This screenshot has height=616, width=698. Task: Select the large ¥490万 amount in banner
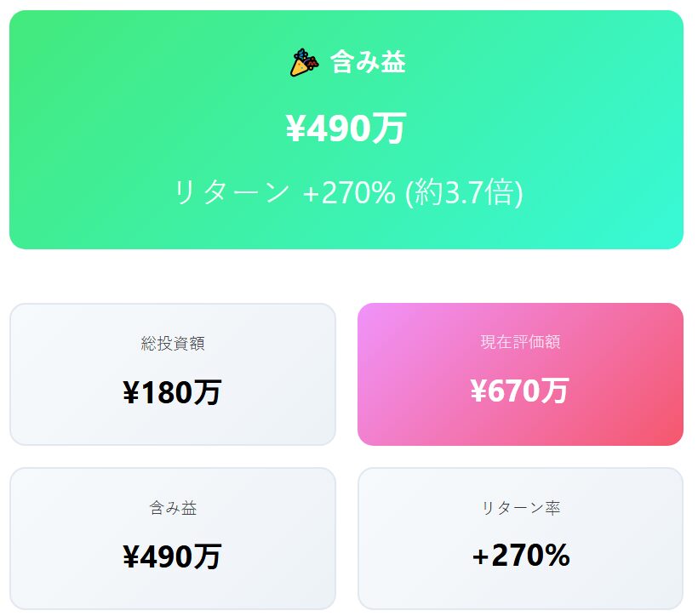point(346,128)
